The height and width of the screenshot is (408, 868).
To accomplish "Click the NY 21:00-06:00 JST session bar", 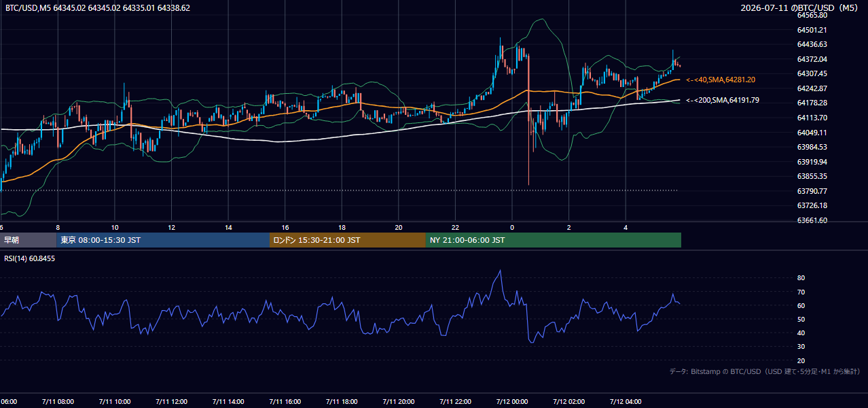I will (x=554, y=240).
